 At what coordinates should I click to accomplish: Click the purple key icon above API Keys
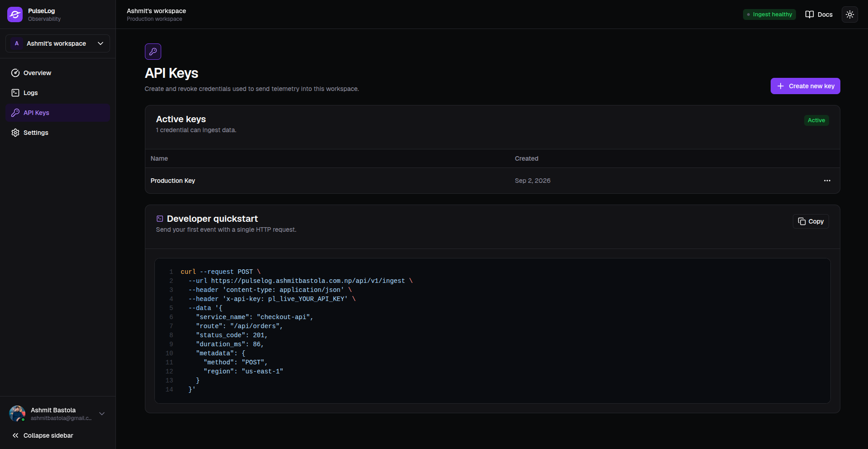[153, 52]
